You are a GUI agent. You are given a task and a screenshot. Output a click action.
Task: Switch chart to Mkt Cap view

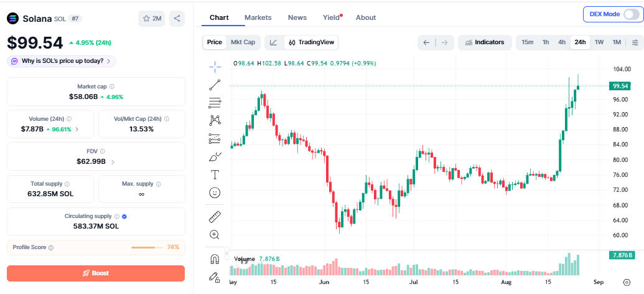coord(243,42)
